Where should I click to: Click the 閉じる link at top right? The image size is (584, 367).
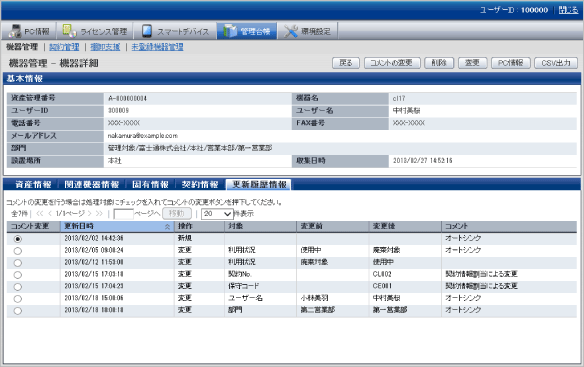point(568,10)
